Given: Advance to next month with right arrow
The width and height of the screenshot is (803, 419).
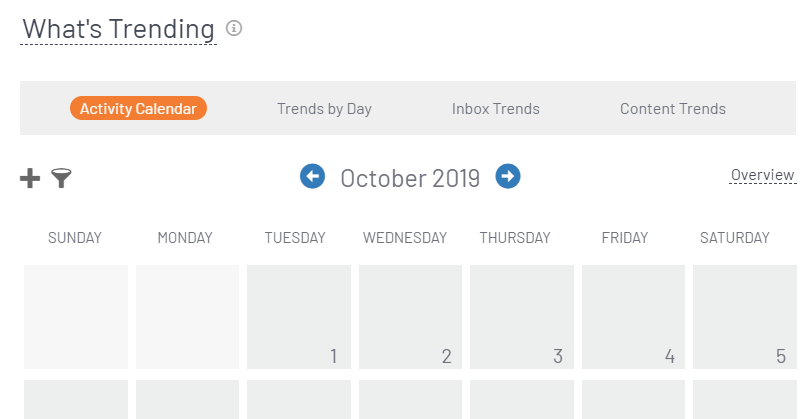Looking at the screenshot, I should point(508,177).
